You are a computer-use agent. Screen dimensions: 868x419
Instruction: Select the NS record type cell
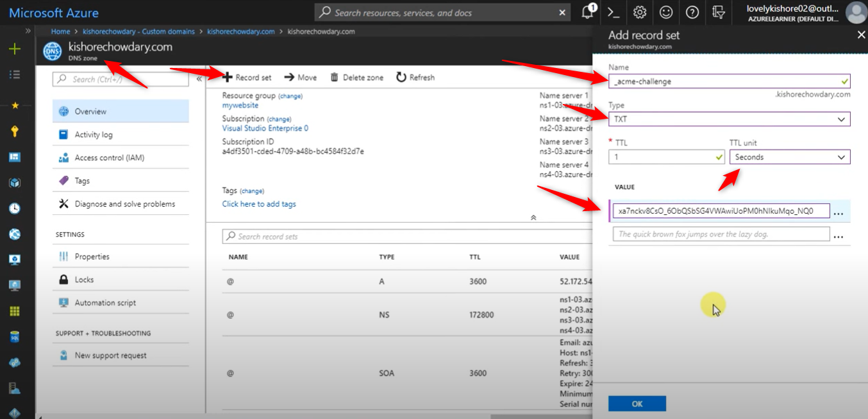(x=384, y=315)
